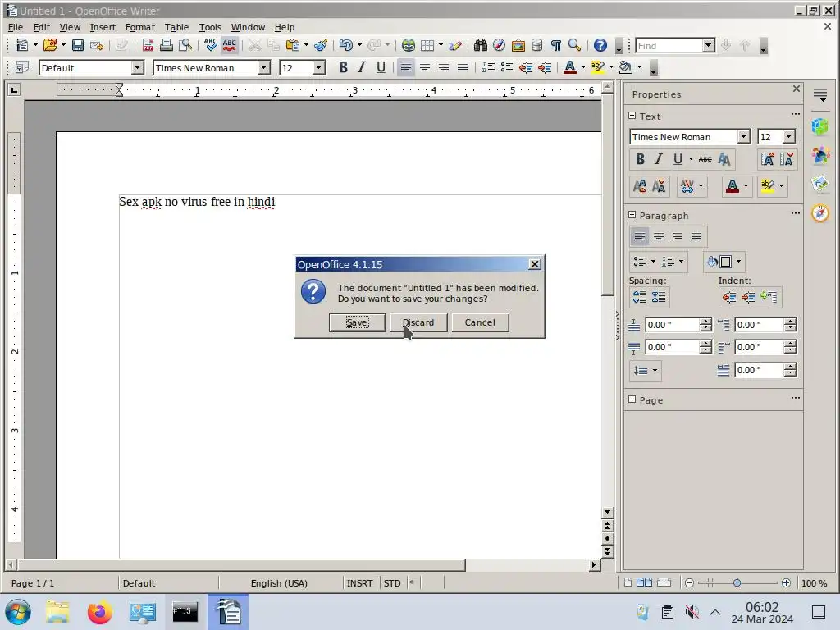840x630 pixels.
Task: Click the Format Paintbrush icon
Action: point(321,46)
